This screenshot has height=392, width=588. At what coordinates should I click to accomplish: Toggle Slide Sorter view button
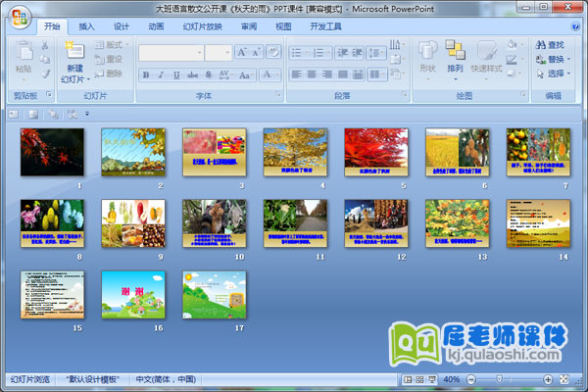coord(419,379)
